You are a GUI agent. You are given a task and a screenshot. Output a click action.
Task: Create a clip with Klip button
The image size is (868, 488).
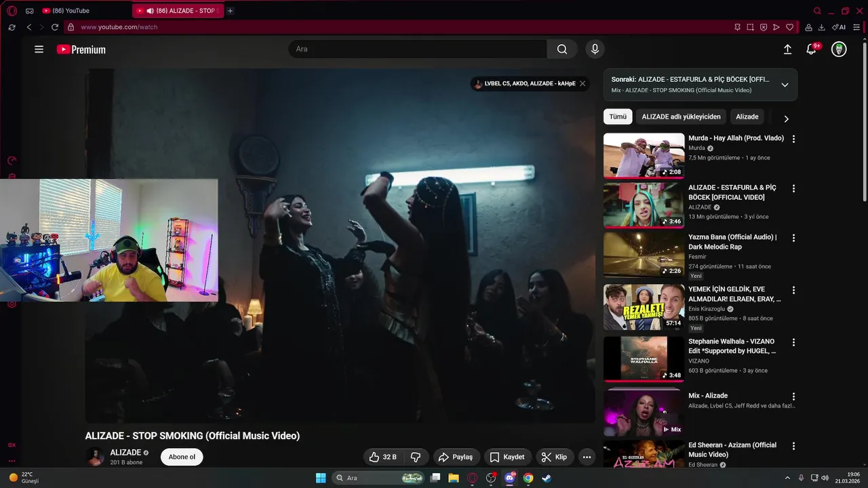pos(555,457)
